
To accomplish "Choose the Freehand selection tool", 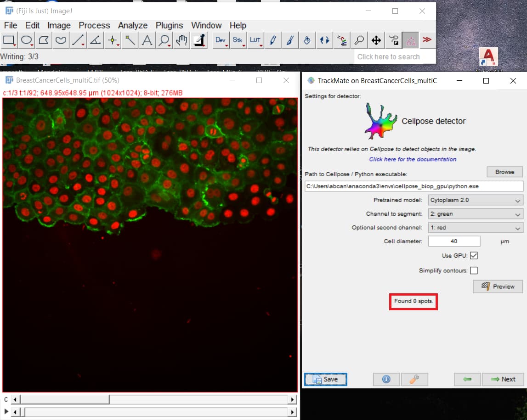I will (60, 40).
